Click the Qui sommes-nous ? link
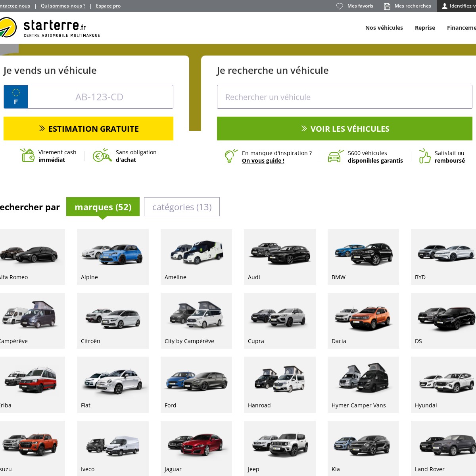This screenshot has height=476, width=476. 63,6
